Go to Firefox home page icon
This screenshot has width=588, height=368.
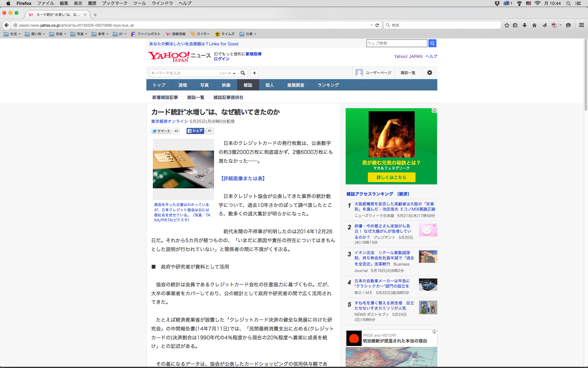tap(534, 25)
